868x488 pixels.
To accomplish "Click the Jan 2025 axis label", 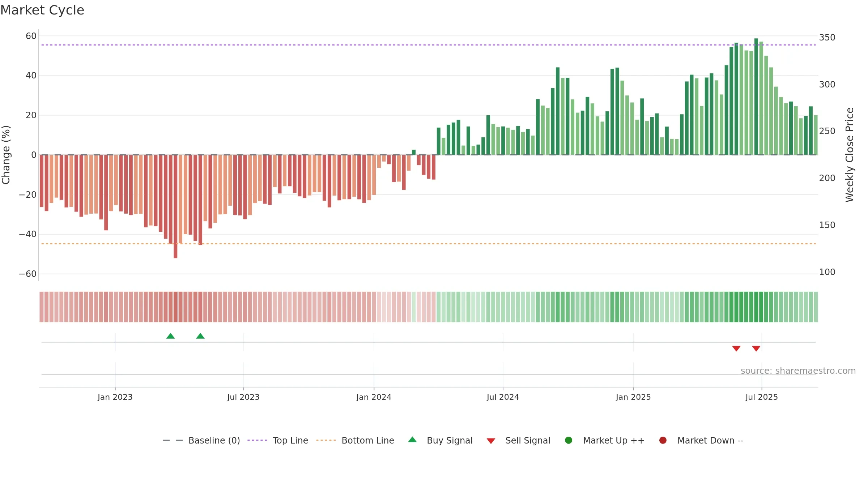I will [x=633, y=397].
